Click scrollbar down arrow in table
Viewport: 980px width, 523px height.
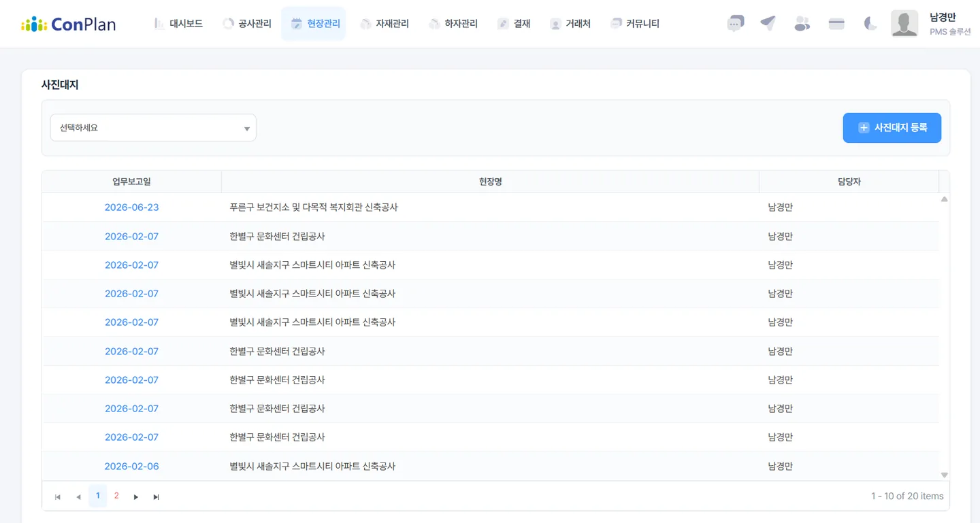coord(944,475)
